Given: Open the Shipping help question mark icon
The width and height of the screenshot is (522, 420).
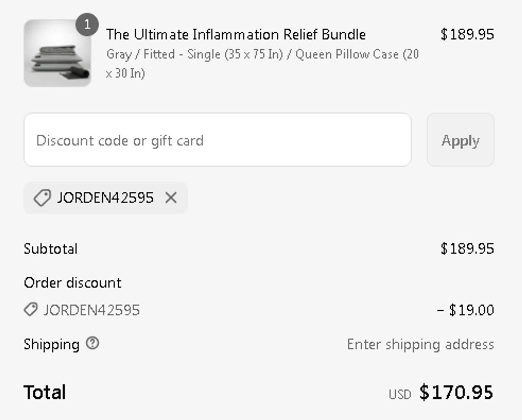Looking at the screenshot, I should click(93, 343).
